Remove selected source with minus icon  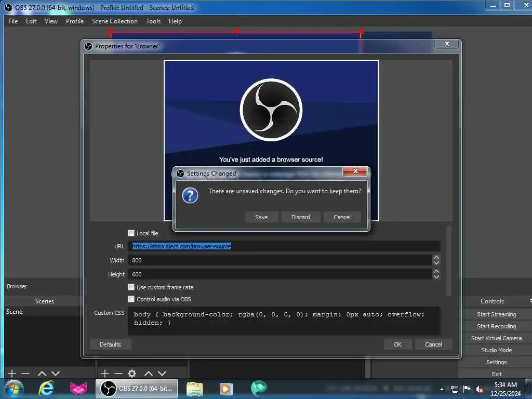(118, 374)
